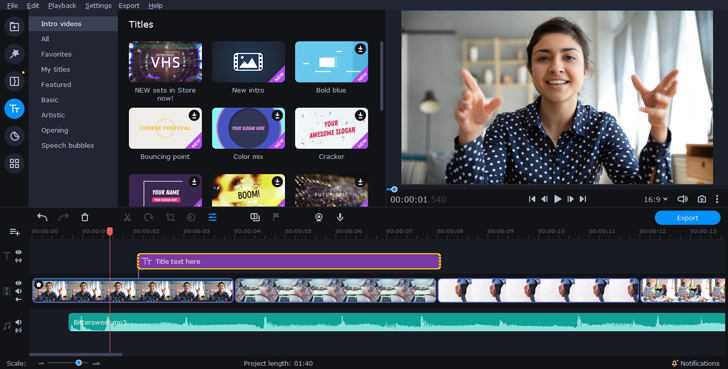Click the timeline Scale zoom slider handle
Viewport: 728px width, 369px height.
tap(79, 363)
